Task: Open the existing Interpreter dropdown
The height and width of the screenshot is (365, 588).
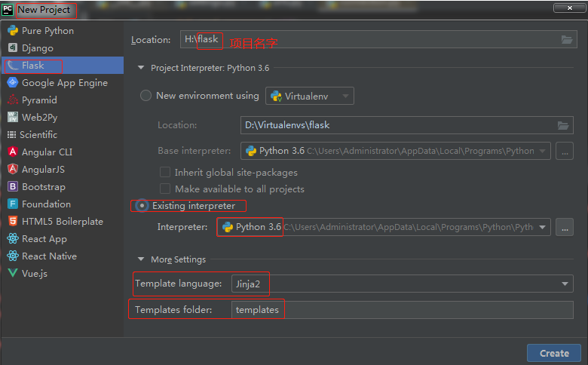Action: pyautogui.click(x=384, y=227)
